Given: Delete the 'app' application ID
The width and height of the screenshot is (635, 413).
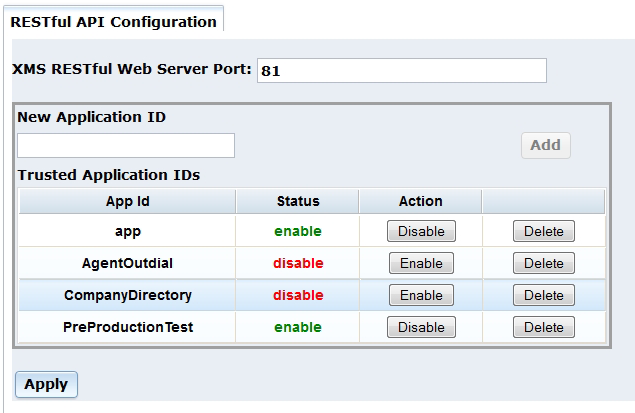Looking at the screenshot, I should click(x=543, y=231).
